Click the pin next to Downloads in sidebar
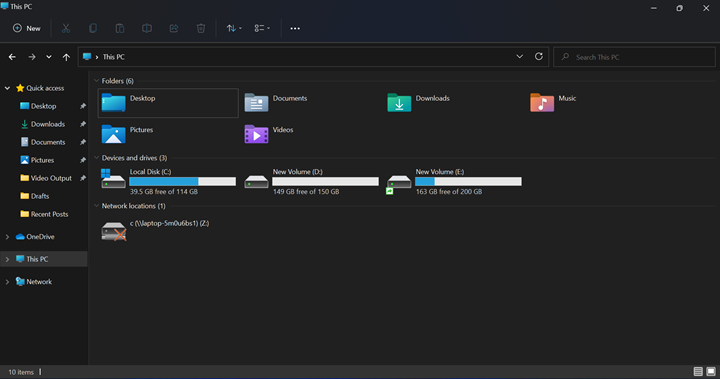This screenshot has height=379, width=720. click(83, 124)
